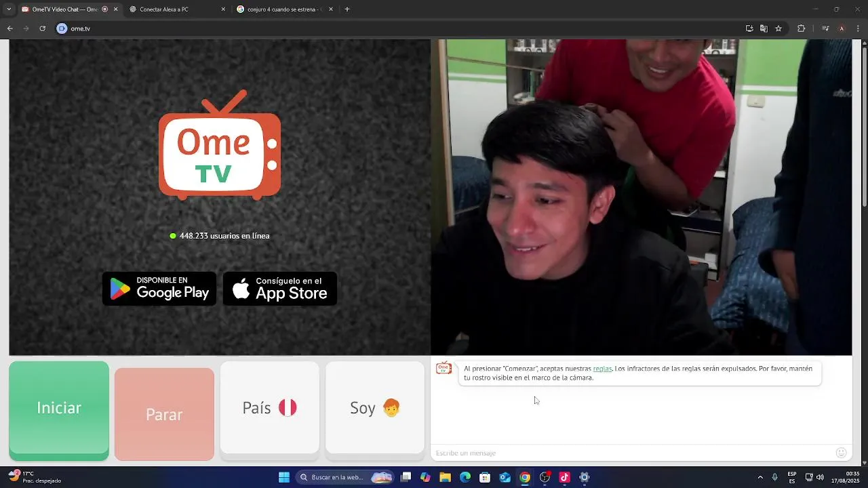Click the OmeTV logo
The image size is (868, 488).
(x=219, y=144)
